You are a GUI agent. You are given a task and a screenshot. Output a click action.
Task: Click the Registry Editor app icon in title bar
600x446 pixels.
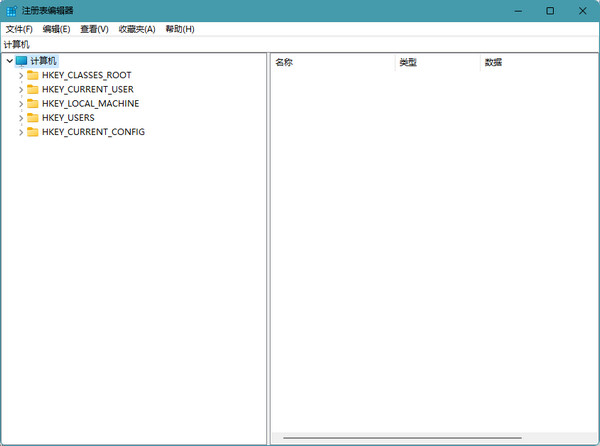11,10
